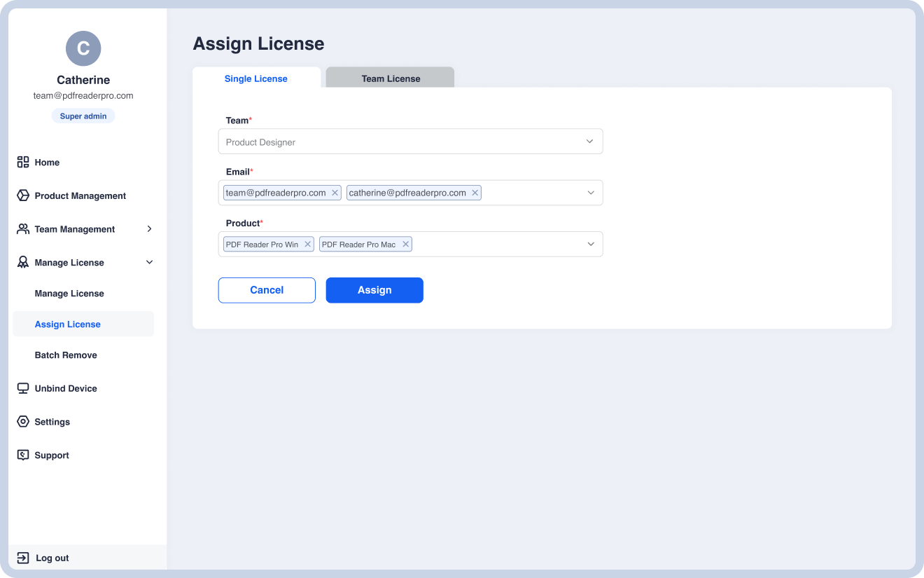924x578 pixels.
Task: Click the Manage License badge icon
Action: pos(23,263)
